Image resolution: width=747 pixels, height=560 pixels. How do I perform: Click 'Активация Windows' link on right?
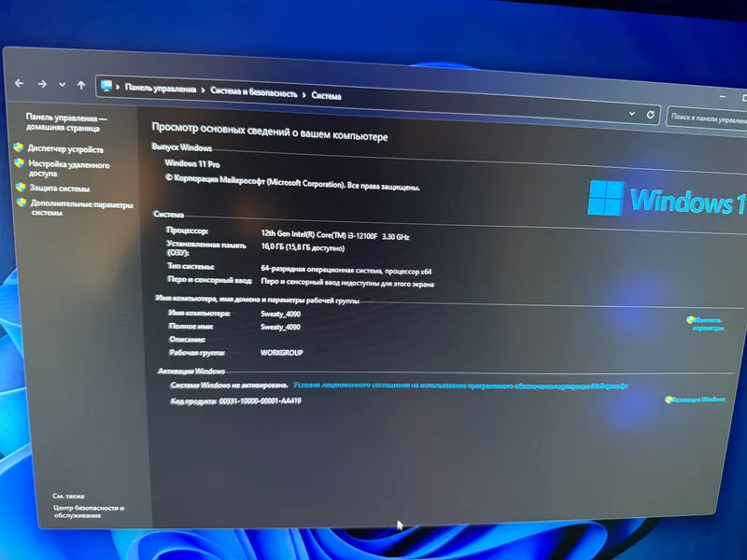click(x=698, y=399)
